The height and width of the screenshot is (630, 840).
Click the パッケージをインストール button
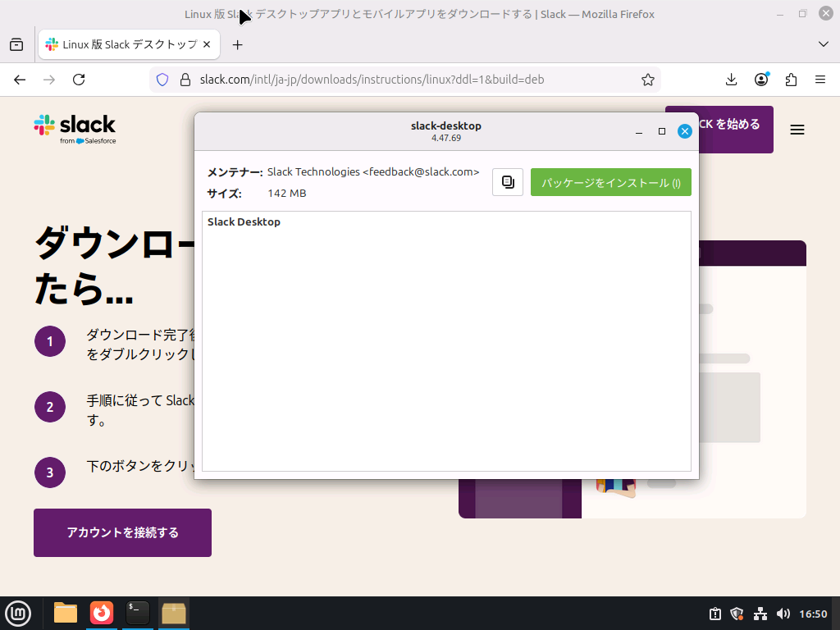610,181
